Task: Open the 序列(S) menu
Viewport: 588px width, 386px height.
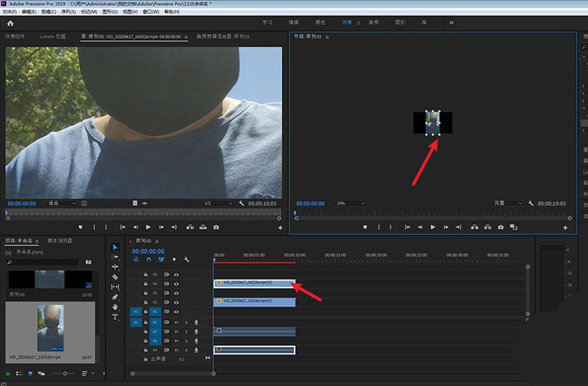Action: tap(69, 12)
